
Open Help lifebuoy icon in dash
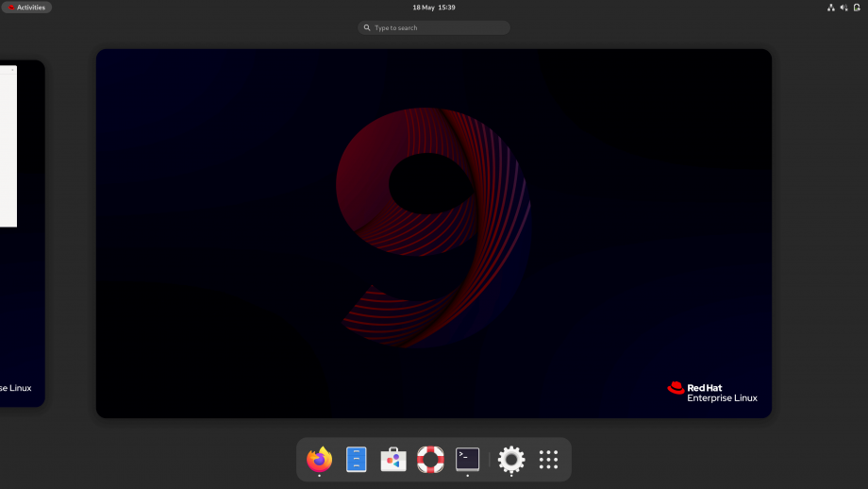tap(430, 459)
